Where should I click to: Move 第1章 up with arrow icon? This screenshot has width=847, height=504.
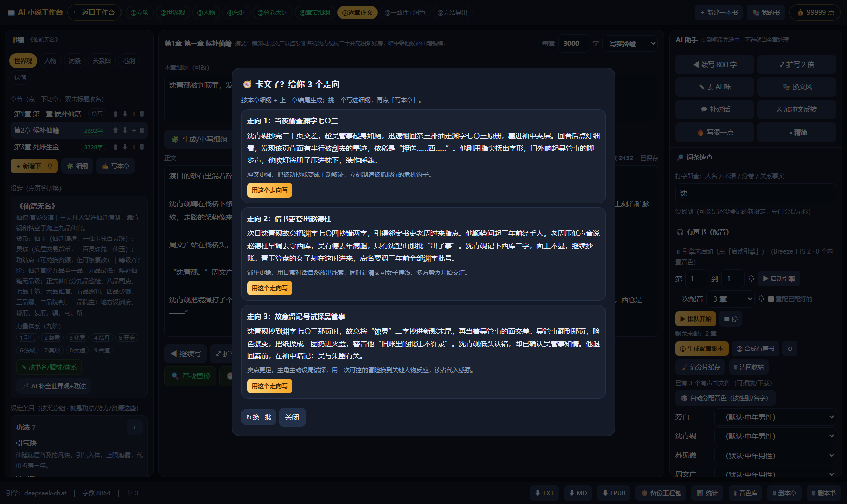115,114
